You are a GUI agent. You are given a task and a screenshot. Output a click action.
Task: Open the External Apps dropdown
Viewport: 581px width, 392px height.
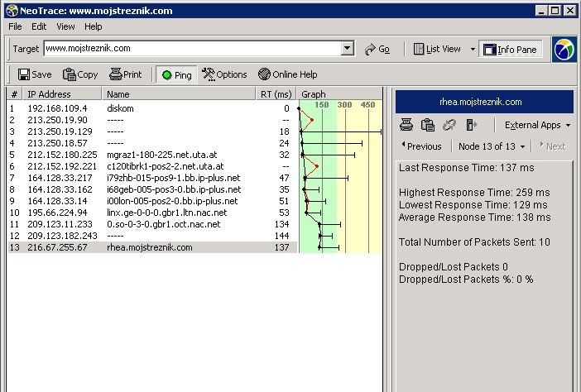click(537, 125)
